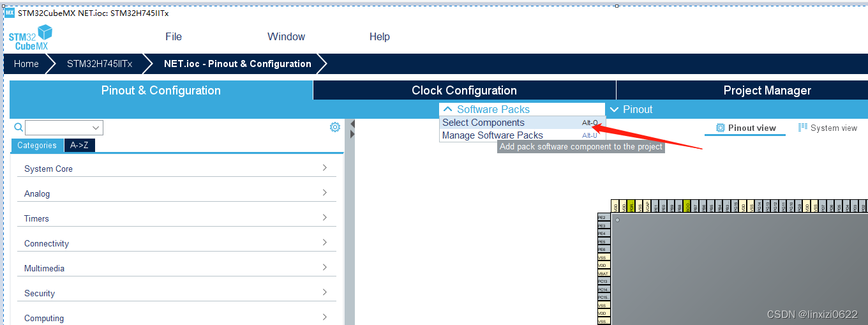
Task: Click the System Core label
Action: pos(49,169)
